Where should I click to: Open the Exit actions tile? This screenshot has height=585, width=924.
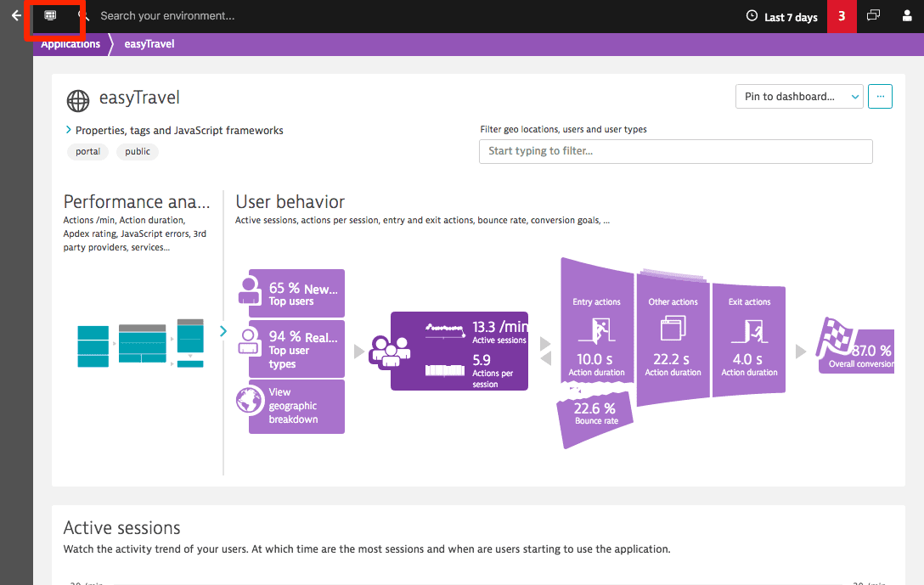coord(749,339)
